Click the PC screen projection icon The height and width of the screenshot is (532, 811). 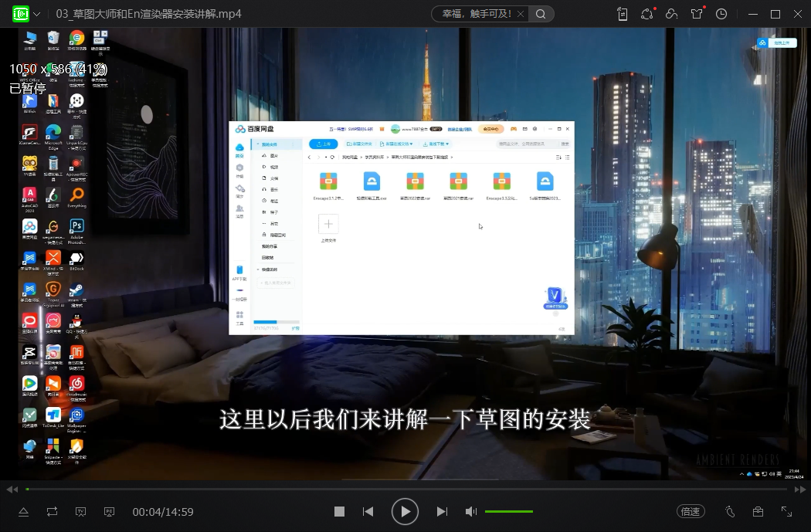point(109,512)
